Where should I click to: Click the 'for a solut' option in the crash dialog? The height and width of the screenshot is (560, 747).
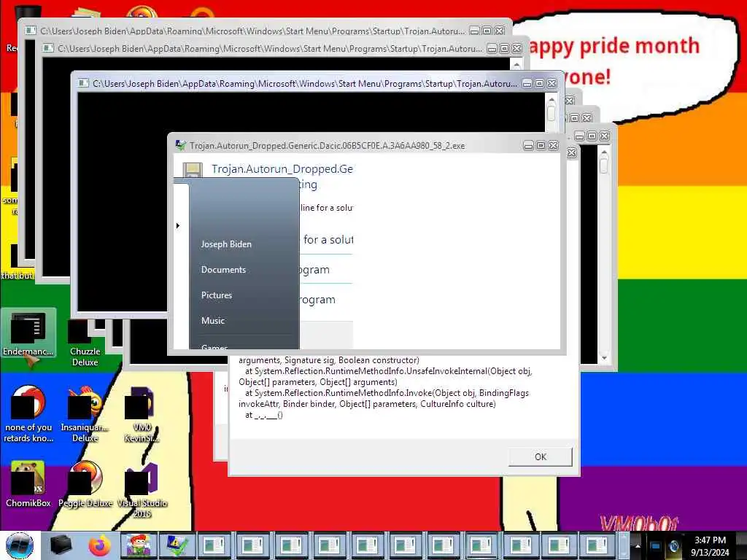point(328,239)
